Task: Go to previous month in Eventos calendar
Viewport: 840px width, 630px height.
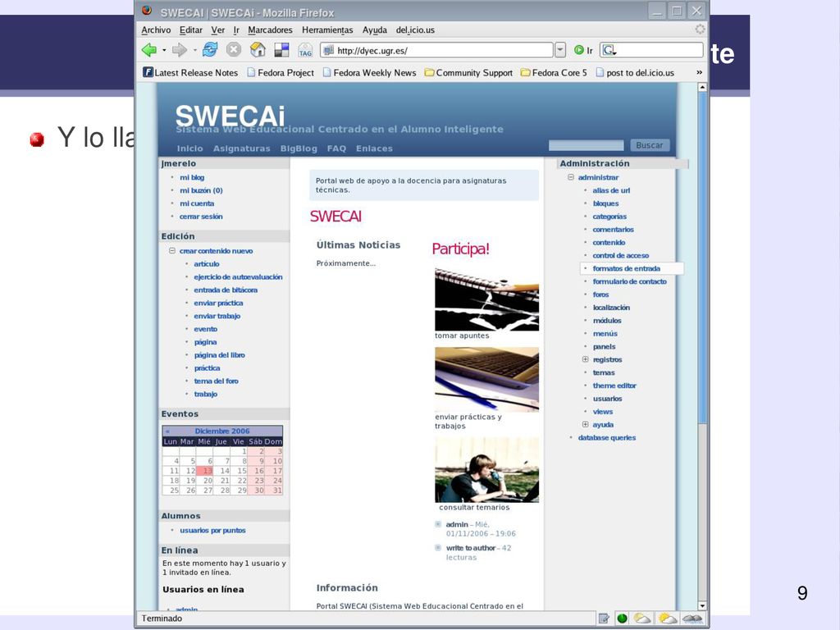Action: pyautogui.click(x=167, y=431)
